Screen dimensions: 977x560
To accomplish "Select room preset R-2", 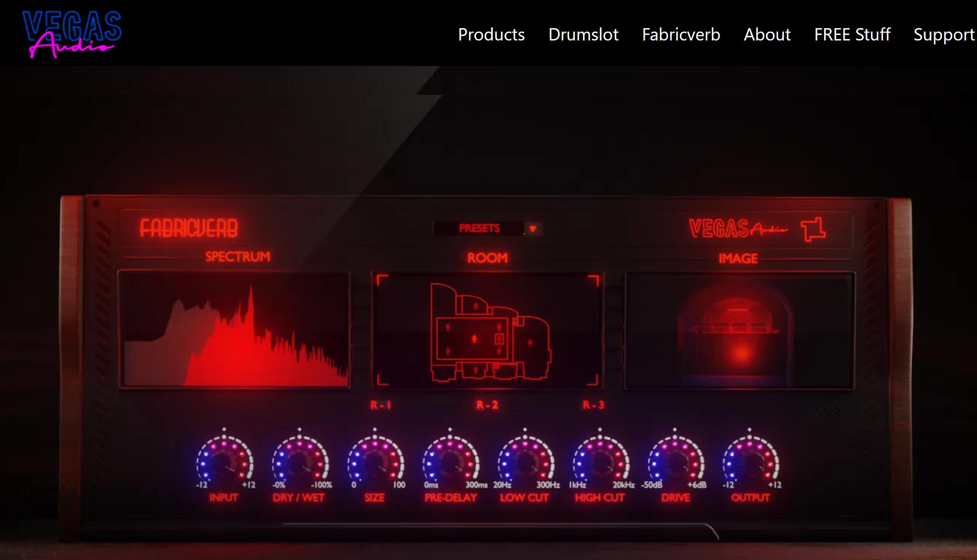I will click(487, 405).
